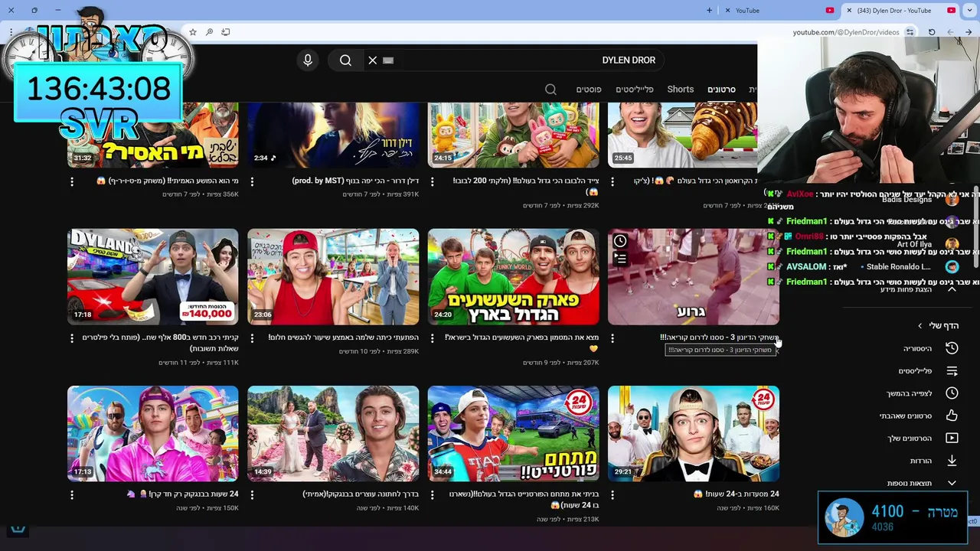The width and height of the screenshot is (980, 551).
Task: Click the watch later clock on the הדיונון 3 thumbnail
Action: coord(620,241)
